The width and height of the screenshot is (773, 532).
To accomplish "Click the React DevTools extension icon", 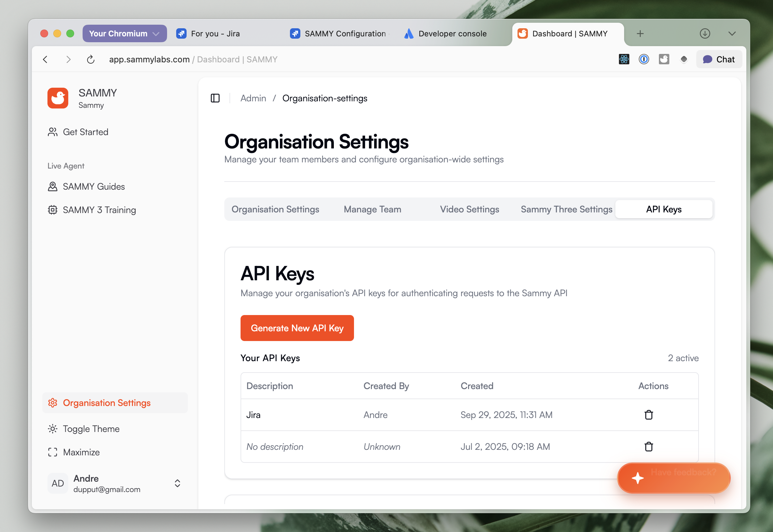I will tap(623, 59).
